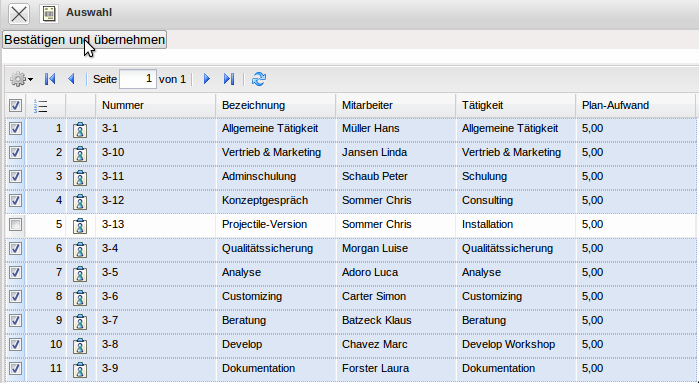Open the gear settings dropdown
This screenshot has width=699, height=383.
tap(21, 79)
